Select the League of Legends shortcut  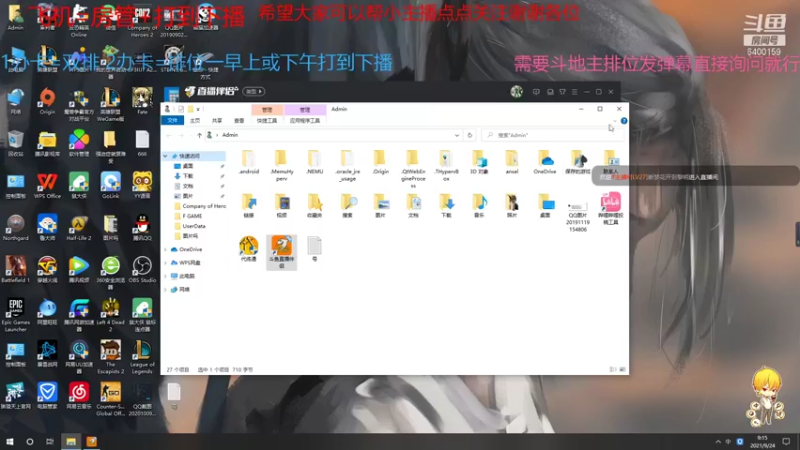pos(142,357)
